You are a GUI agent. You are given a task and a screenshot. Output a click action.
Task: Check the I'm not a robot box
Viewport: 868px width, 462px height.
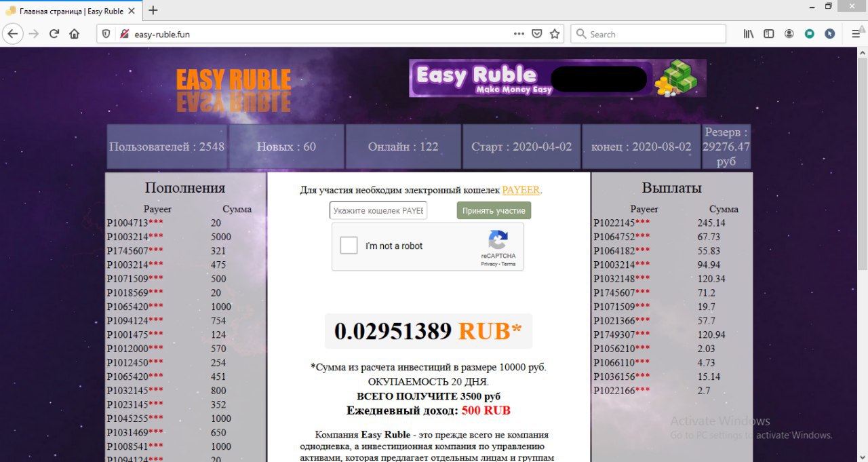point(349,246)
